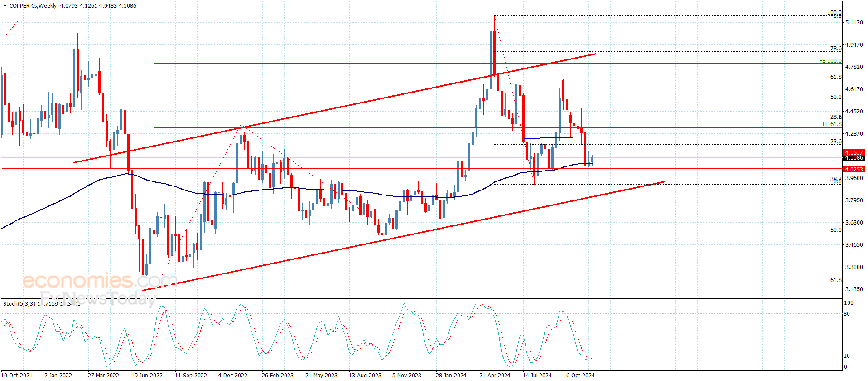Click the 4.0253 red level price tag
Image resolution: width=868 pixels, height=381 pixels.
pos(854,169)
